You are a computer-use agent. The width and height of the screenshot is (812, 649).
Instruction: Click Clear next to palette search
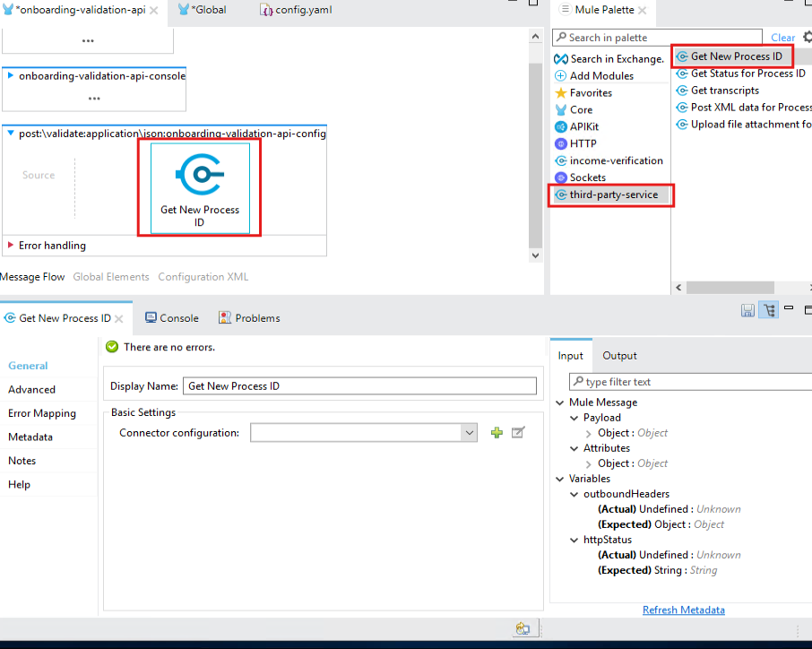click(782, 38)
